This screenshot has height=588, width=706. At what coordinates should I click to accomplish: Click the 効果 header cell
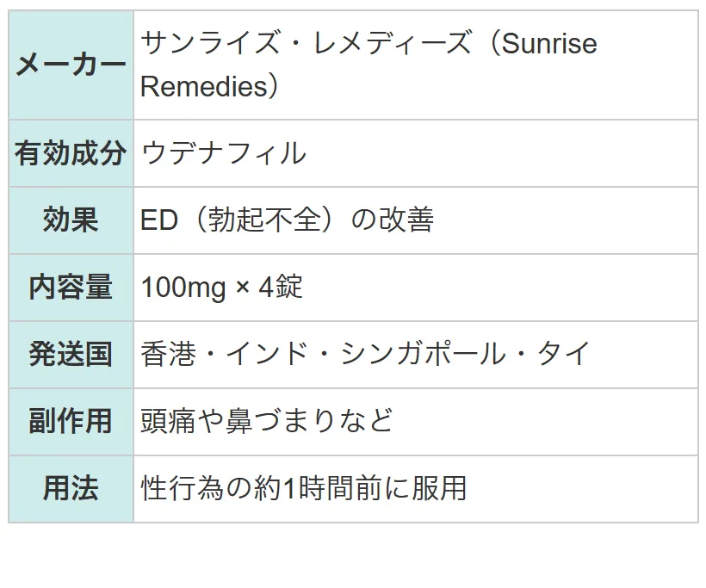(x=71, y=220)
